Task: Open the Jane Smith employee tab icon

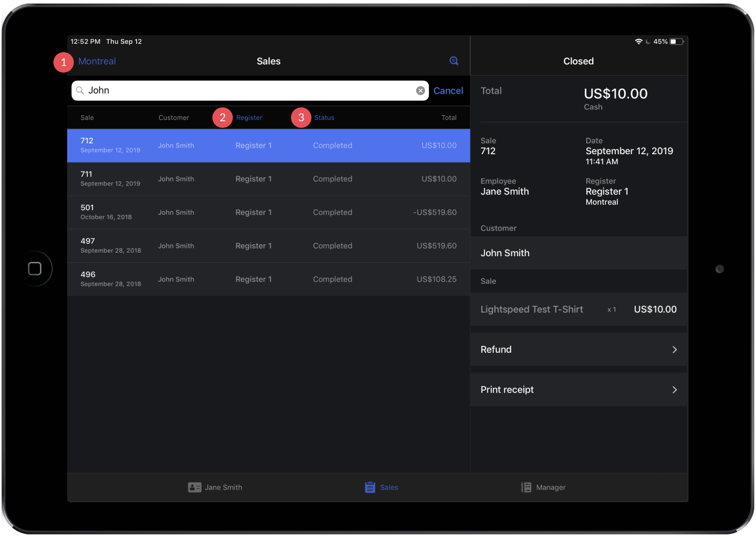Action: (194, 487)
